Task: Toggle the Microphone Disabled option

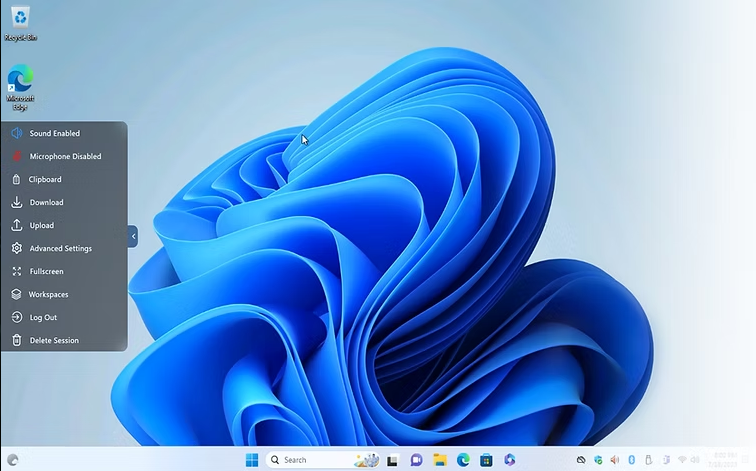Action: pyautogui.click(x=64, y=156)
